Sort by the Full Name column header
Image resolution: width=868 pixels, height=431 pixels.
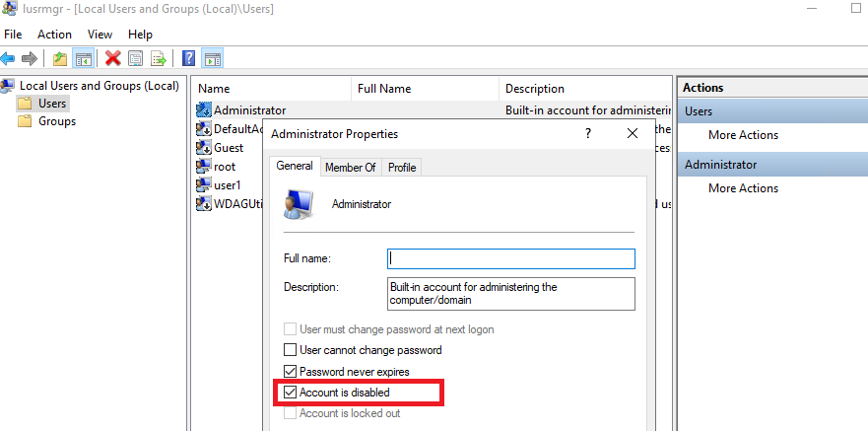pos(426,89)
